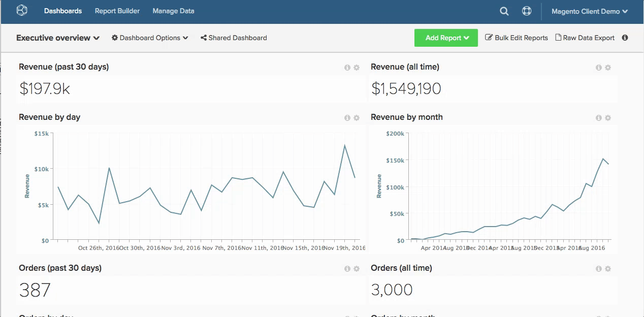Screen dimensions: 644x317
Task: Click the info icon on Revenue by month
Action: 599,117
